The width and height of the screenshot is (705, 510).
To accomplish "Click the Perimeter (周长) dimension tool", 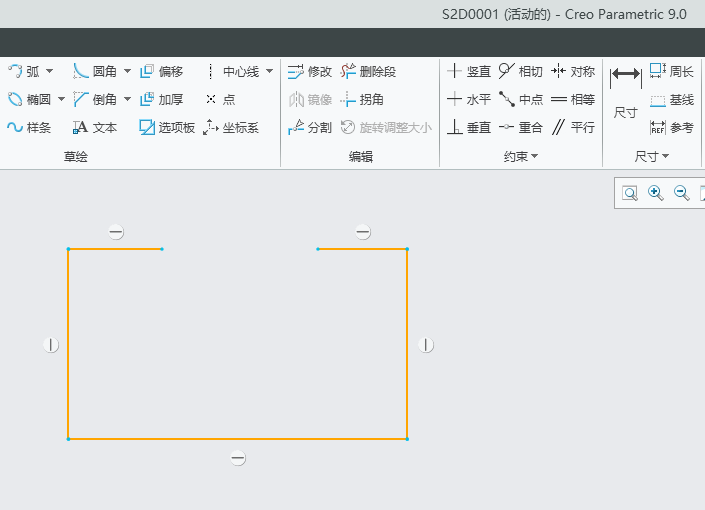I will (x=672, y=71).
